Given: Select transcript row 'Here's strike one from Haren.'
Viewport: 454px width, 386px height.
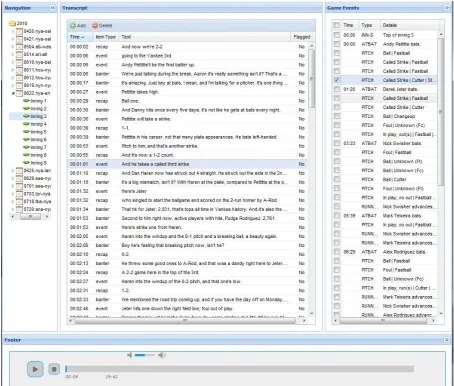Looking at the screenshot, I should pyautogui.click(x=187, y=227).
